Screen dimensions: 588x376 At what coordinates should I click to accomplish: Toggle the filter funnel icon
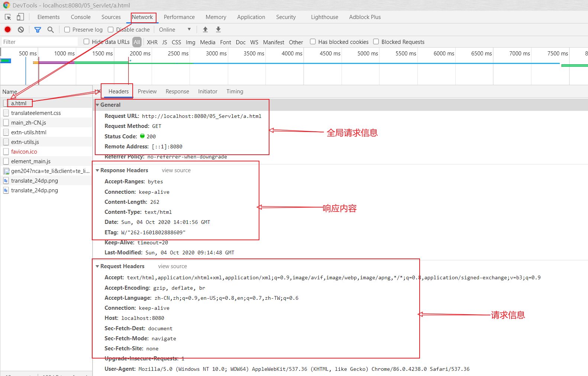coord(38,30)
